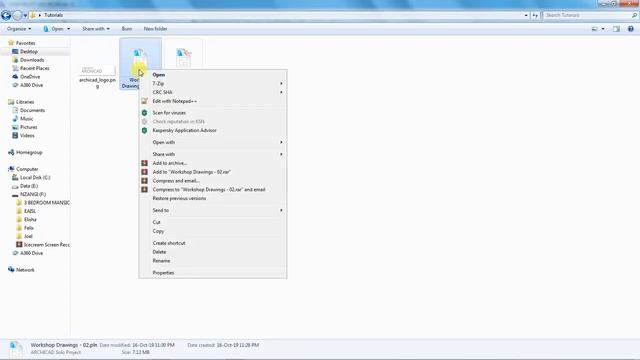This screenshot has height=360, width=640.
Task: Click the Burn toolbar button
Action: (x=127, y=29)
